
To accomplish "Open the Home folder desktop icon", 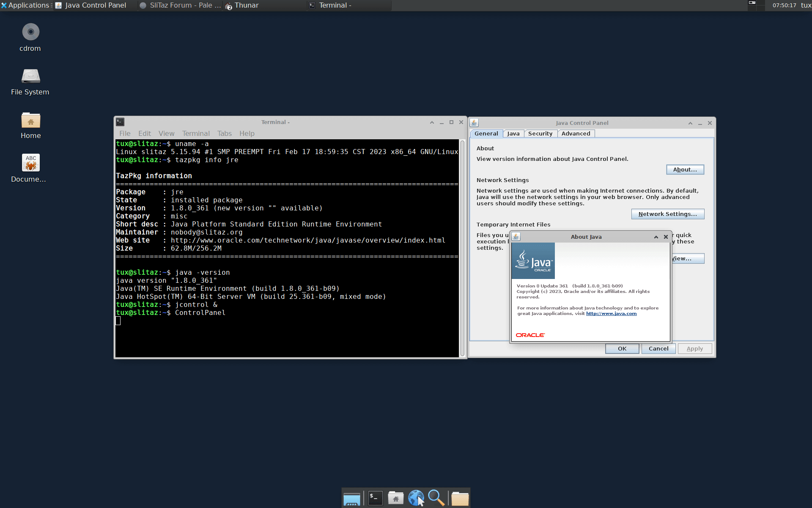I will pos(30,121).
